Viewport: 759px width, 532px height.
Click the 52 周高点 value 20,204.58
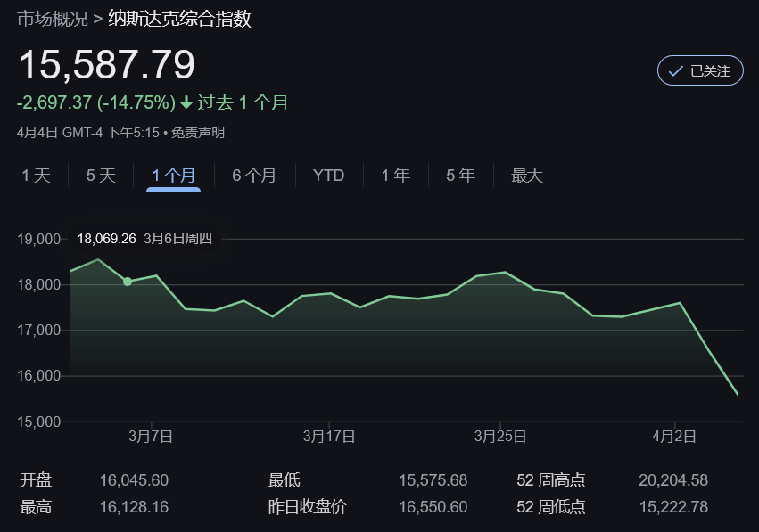tap(673, 480)
